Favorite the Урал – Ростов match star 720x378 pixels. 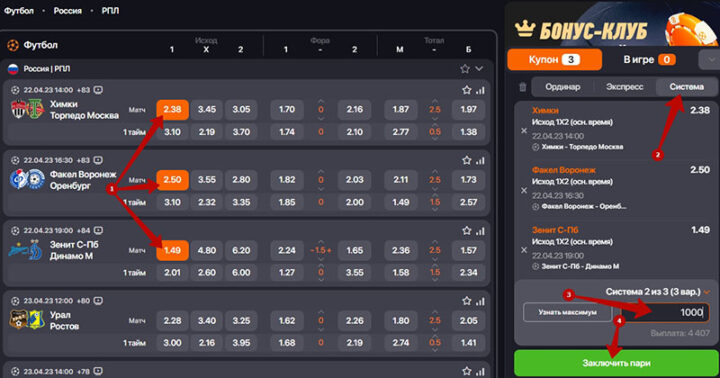[x=467, y=300]
